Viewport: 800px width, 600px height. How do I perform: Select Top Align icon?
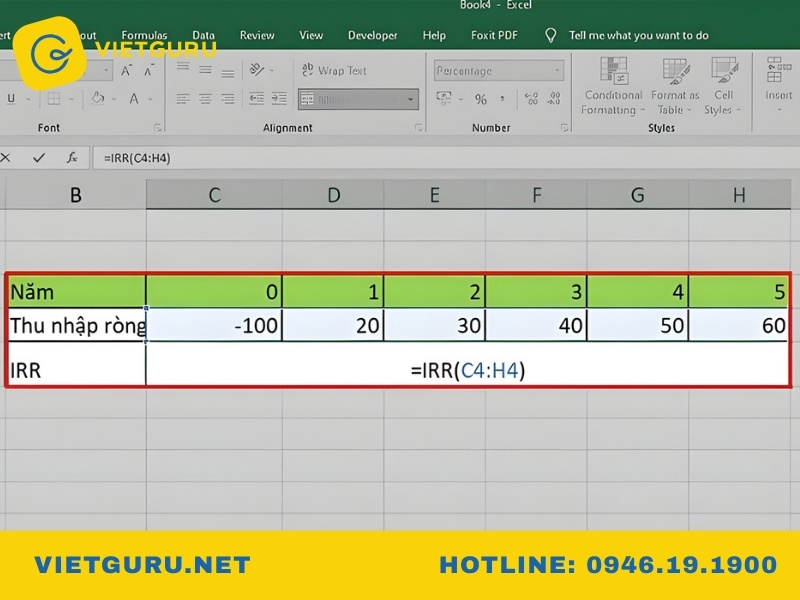point(183,68)
